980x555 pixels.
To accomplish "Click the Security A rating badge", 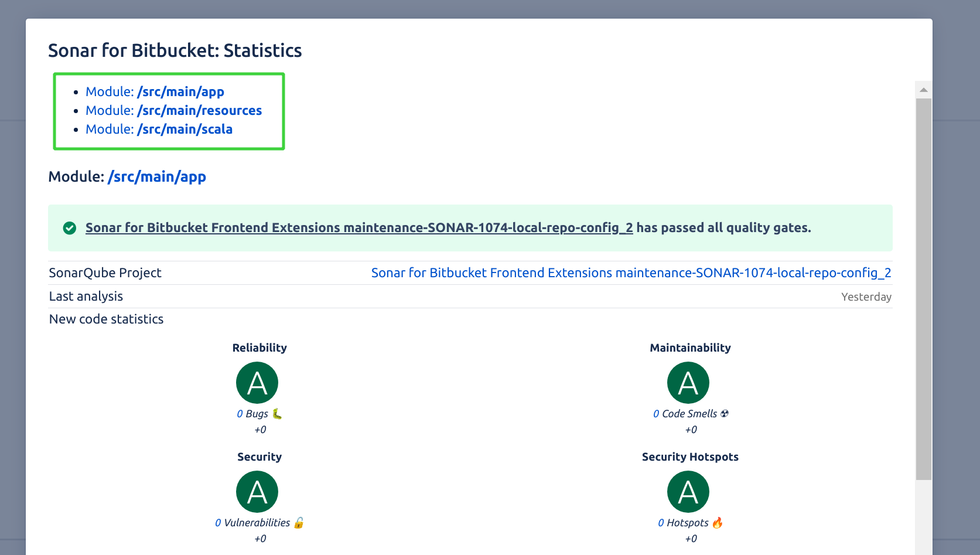I will pos(257,492).
